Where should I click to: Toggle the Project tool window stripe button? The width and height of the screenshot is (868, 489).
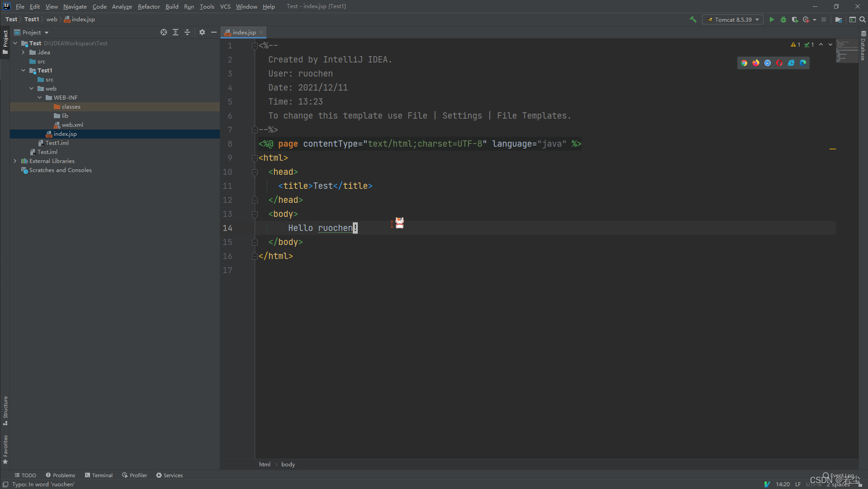pyautogui.click(x=5, y=42)
